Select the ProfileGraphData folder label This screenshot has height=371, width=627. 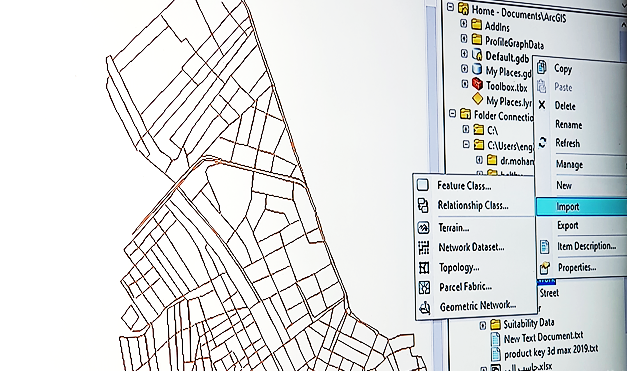pos(514,42)
